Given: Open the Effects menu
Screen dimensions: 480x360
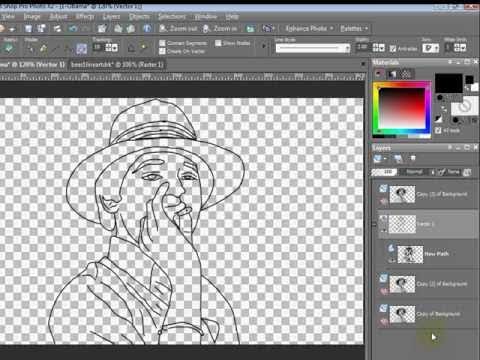Looking at the screenshot, I should (85, 16).
